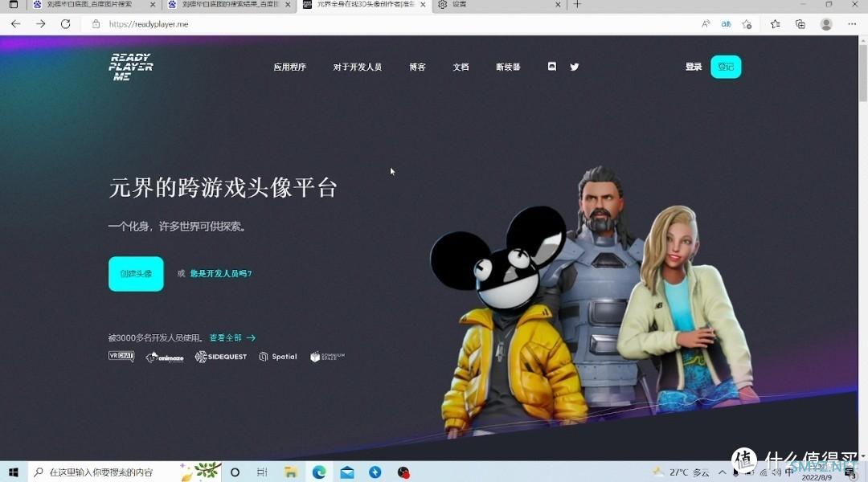Click the translate icon in the address bar
This screenshot has width=868, height=482.
726,24
